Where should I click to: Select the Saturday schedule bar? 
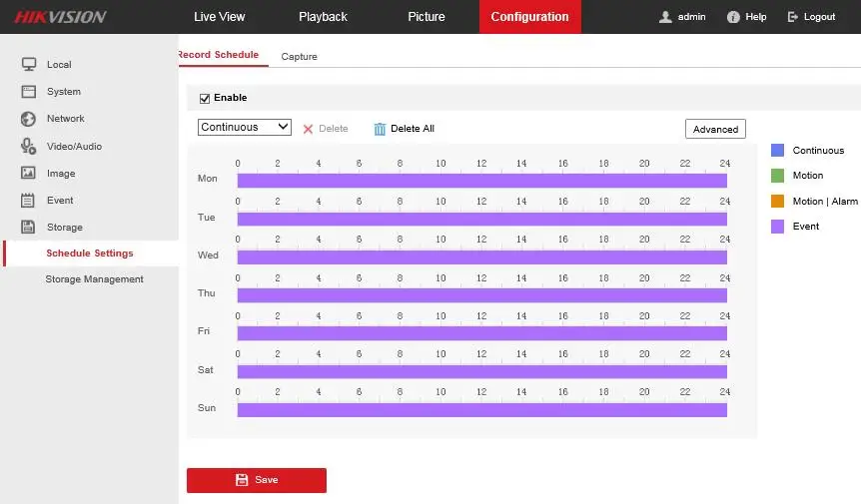point(482,371)
